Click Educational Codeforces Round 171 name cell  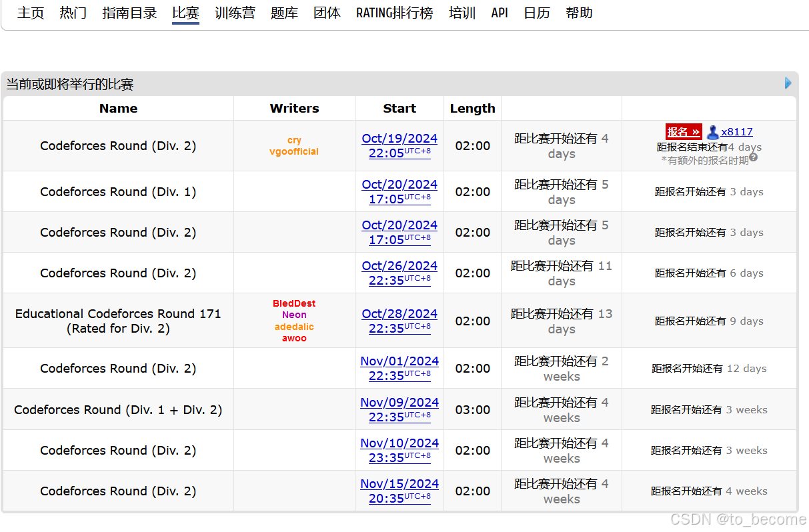coord(118,321)
